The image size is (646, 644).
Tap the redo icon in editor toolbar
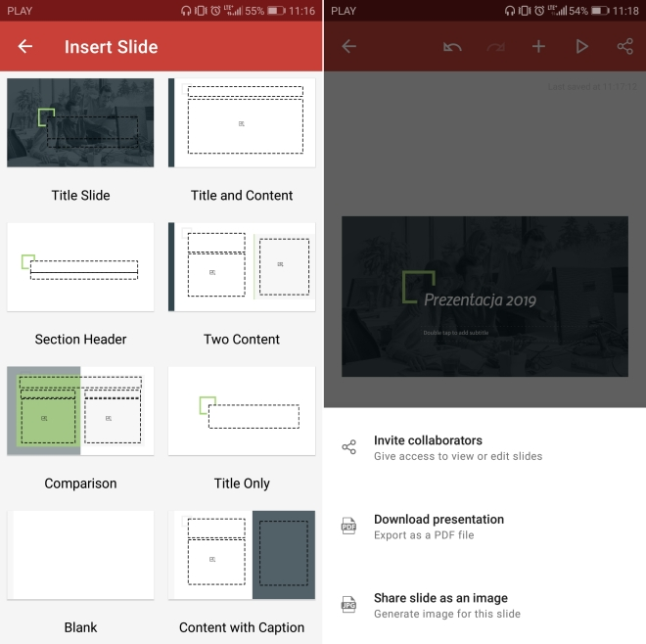(x=495, y=46)
